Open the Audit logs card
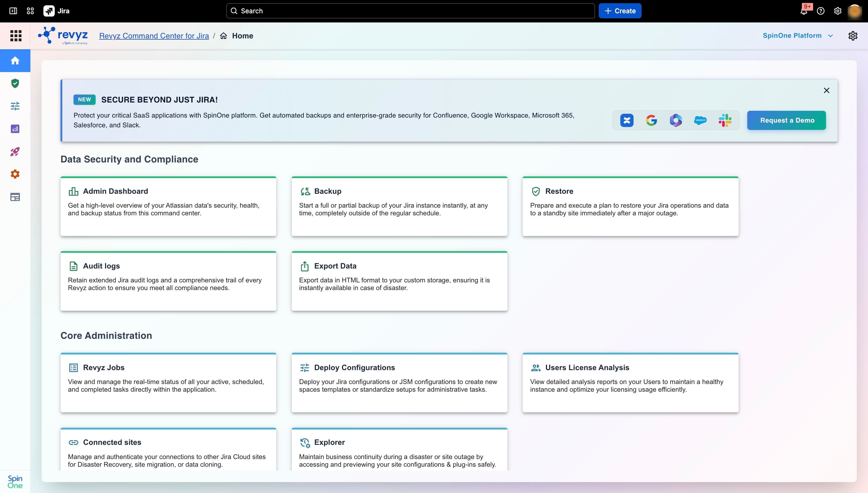Viewport: 868px width, 493px height. point(168,281)
